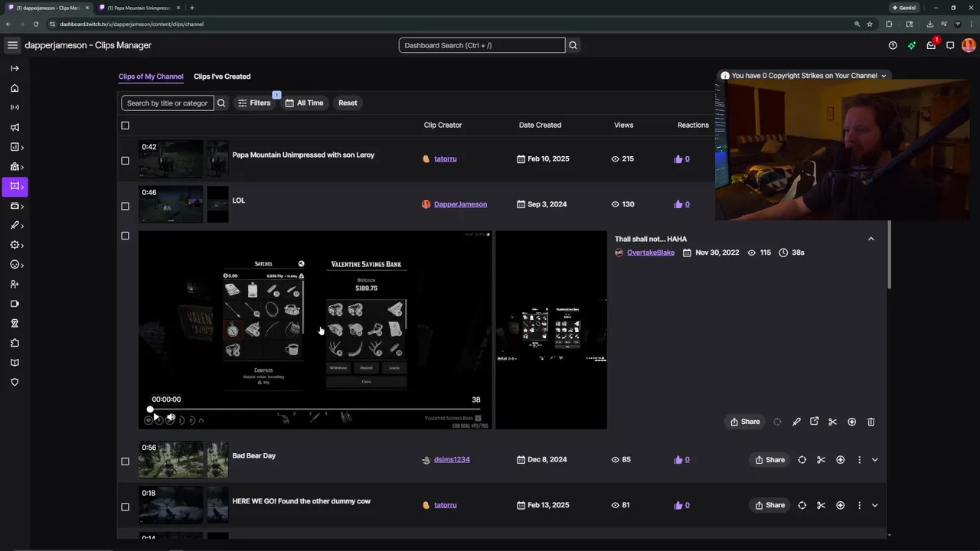The width and height of the screenshot is (980, 551).
Task: Reset the clip filters
Action: click(348, 103)
